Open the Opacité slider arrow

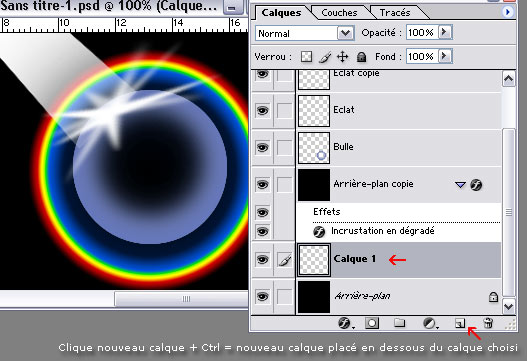pos(445,32)
